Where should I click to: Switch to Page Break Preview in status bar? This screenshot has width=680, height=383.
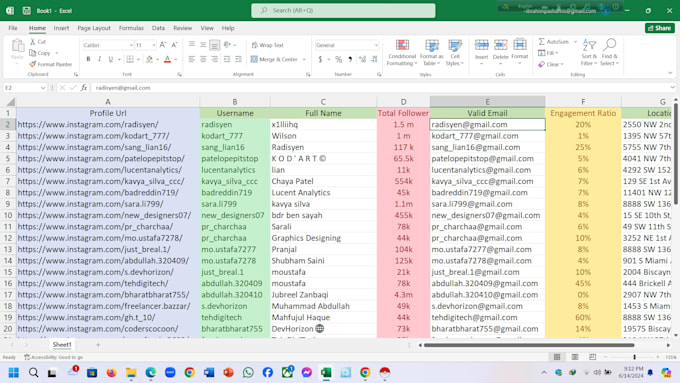[x=592, y=357]
